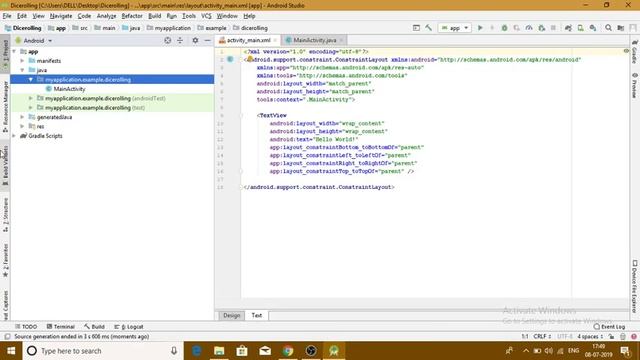This screenshot has width=640, height=360.
Task: Open the Event Log
Action: pos(609,327)
